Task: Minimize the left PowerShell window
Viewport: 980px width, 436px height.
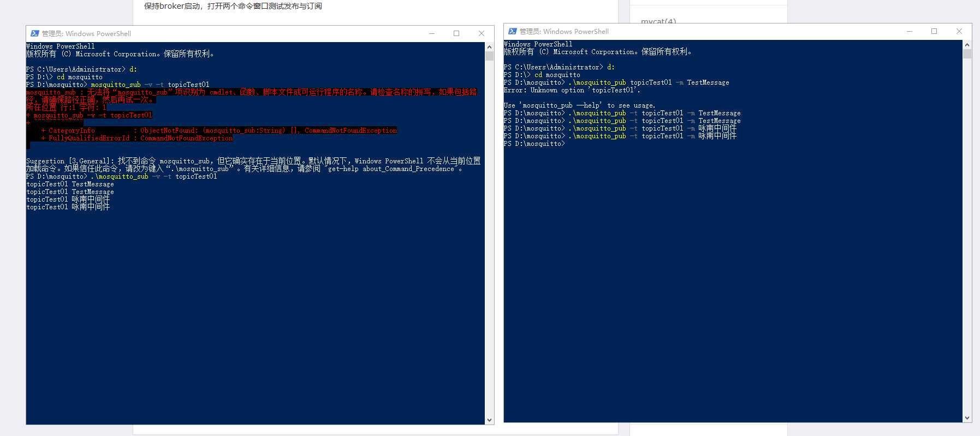Action: (x=431, y=33)
